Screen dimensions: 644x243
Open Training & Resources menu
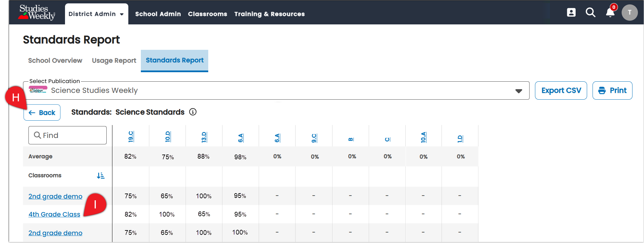[270, 14]
